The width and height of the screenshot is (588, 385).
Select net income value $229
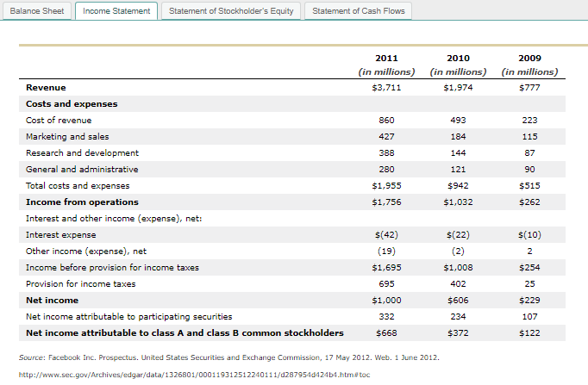[x=529, y=301]
